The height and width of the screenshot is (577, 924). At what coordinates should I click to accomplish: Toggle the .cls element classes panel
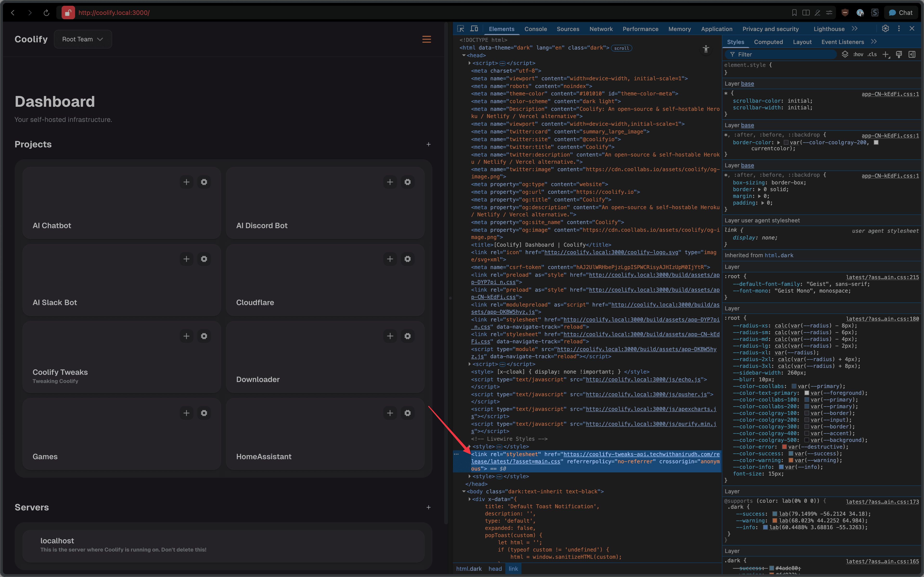pyautogui.click(x=872, y=55)
